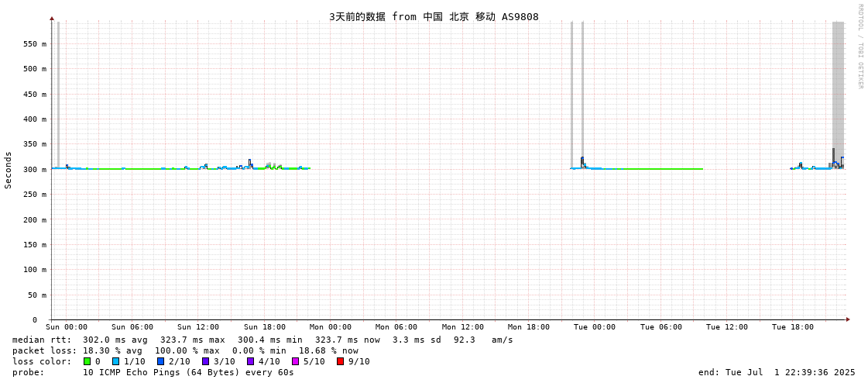Image resolution: width=868 pixels, height=383 pixels.
Task: Click the green 0 loss color swatch
Action: pyautogui.click(x=87, y=361)
